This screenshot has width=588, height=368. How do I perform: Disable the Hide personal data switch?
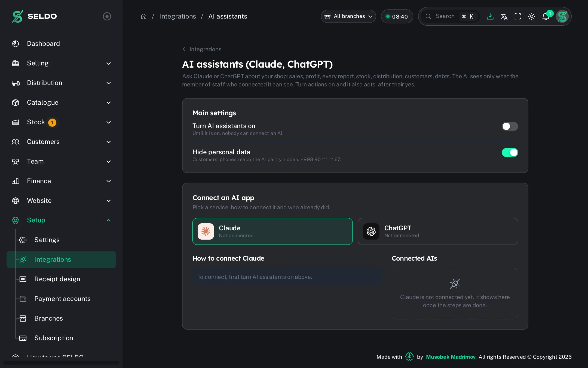pyautogui.click(x=510, y=152)
